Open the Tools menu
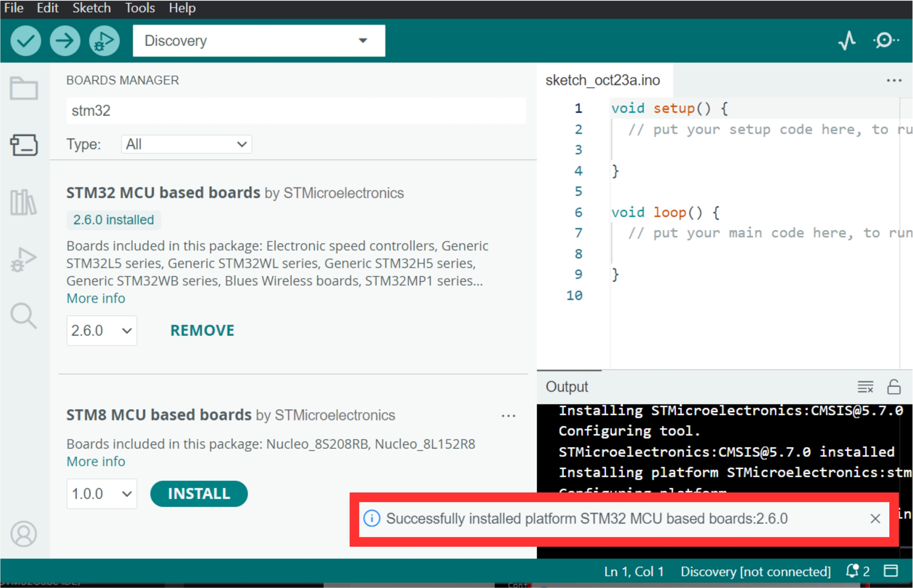Screen dimensions: 913x588 point(140,8)
